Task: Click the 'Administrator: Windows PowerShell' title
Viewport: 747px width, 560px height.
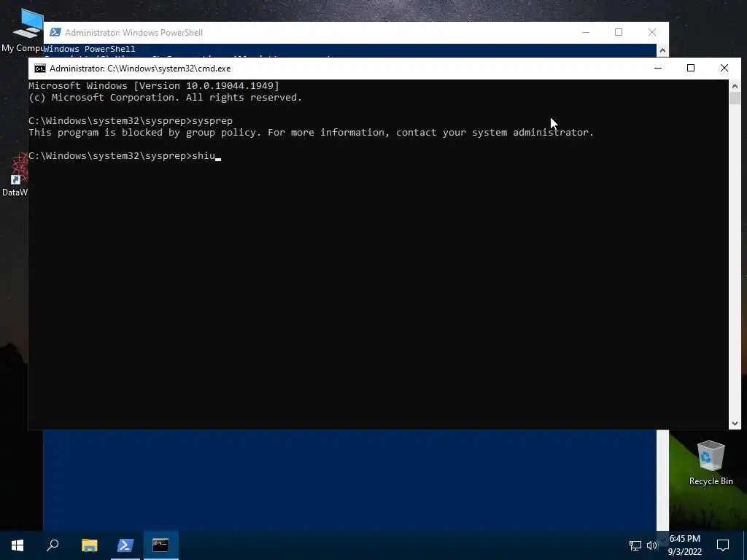Action: pyautogui.click(x=134, y=32)
